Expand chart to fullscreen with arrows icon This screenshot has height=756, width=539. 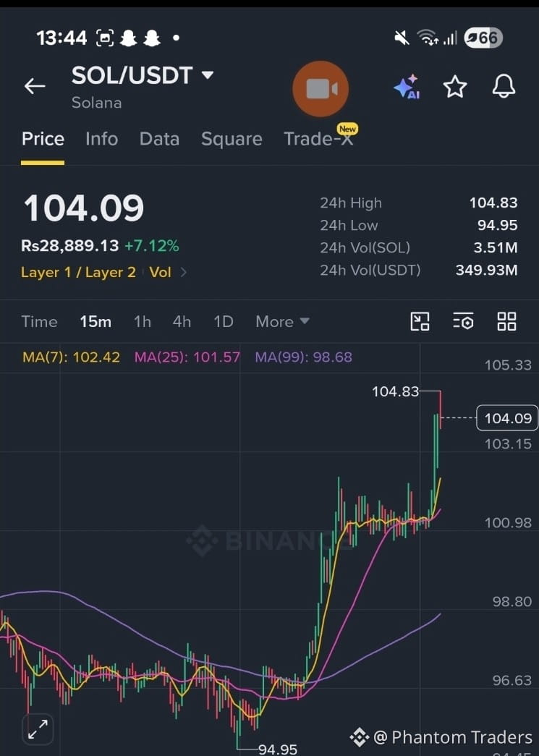[x=38, y=729]
